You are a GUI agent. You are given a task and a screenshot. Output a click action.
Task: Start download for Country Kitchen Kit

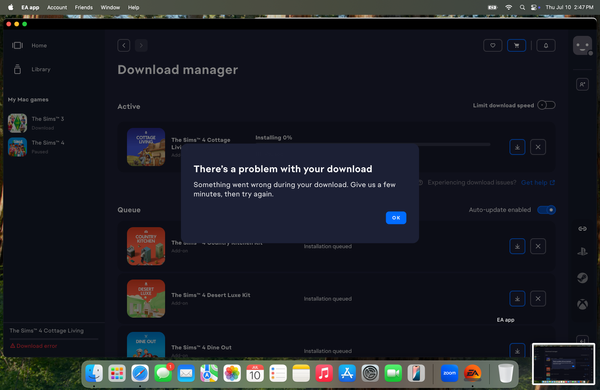pos(517,246)
